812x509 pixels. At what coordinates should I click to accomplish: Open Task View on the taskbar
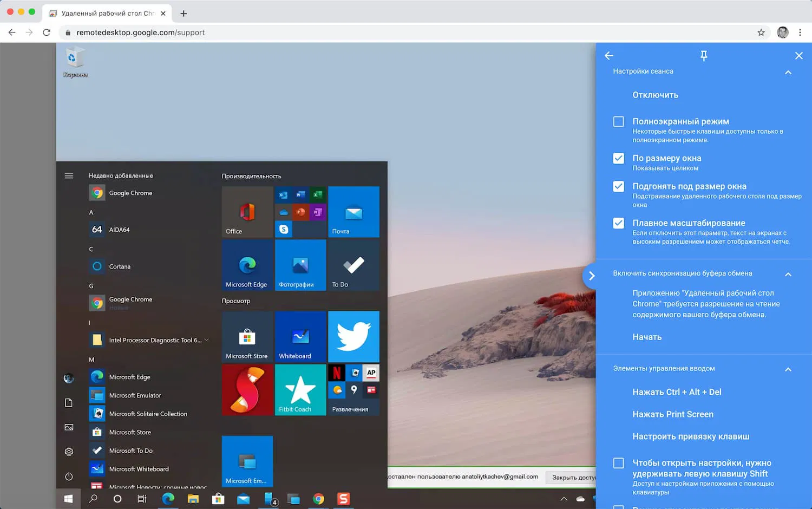142,499
